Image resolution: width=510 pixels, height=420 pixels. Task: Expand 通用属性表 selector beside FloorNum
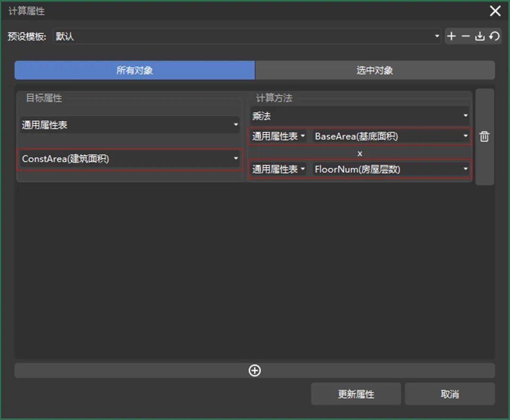(x=279, y=169)
